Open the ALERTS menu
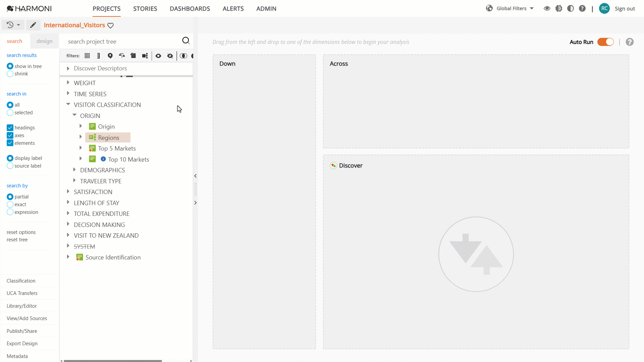The height and width of the screenshot is (362, 644). pyautogui.click(x=233, y=9)
